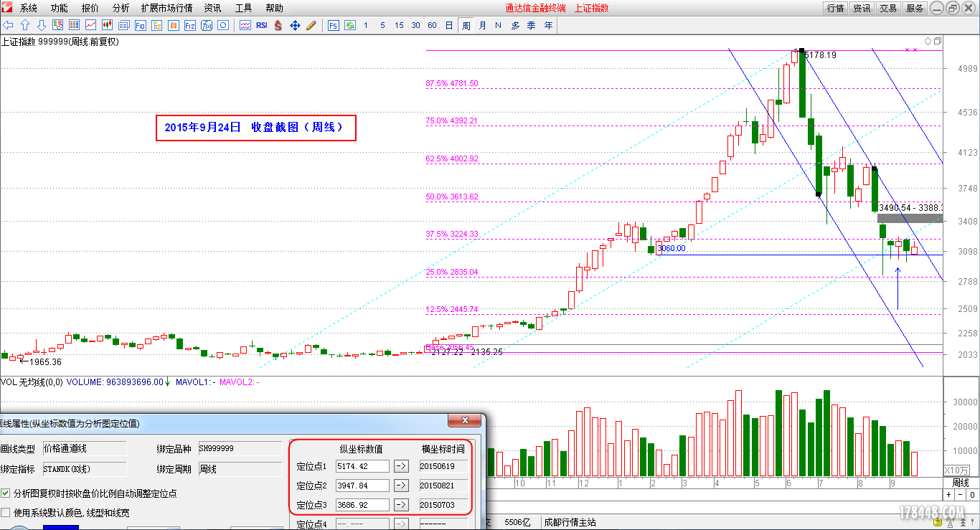Click the RSI indicator icon

pyautogui.click(x=262, y=25)
